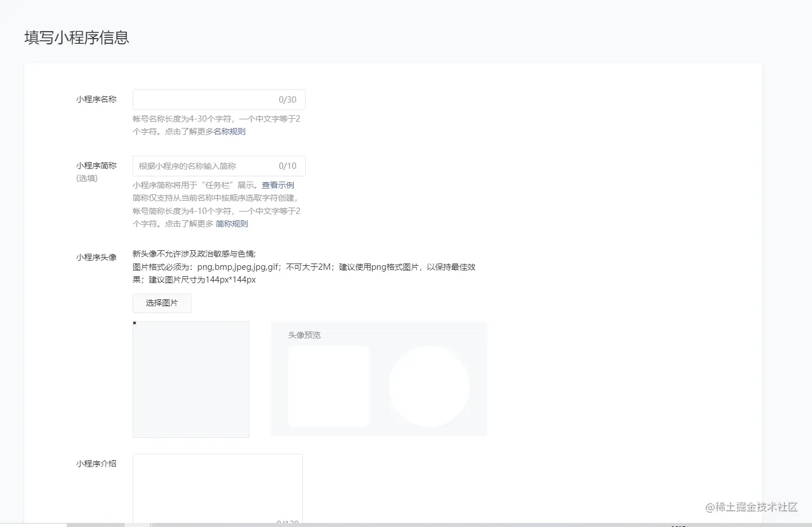
Task: Click the 小程序名称 name input field
Action: point(196,99)
